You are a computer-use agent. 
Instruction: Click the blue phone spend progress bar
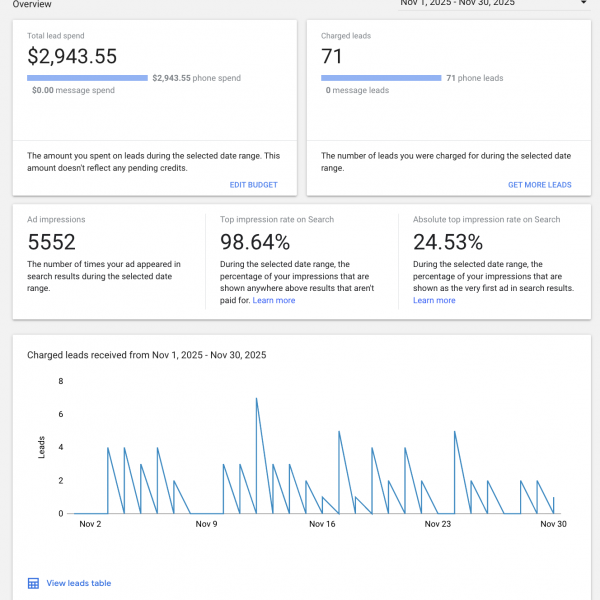[87, 78]
